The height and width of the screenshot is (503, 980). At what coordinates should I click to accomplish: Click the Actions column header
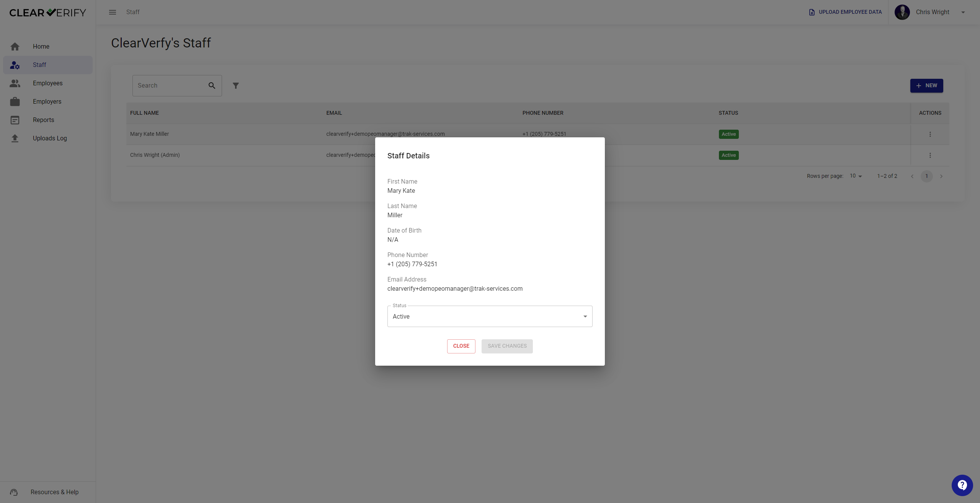930,113
